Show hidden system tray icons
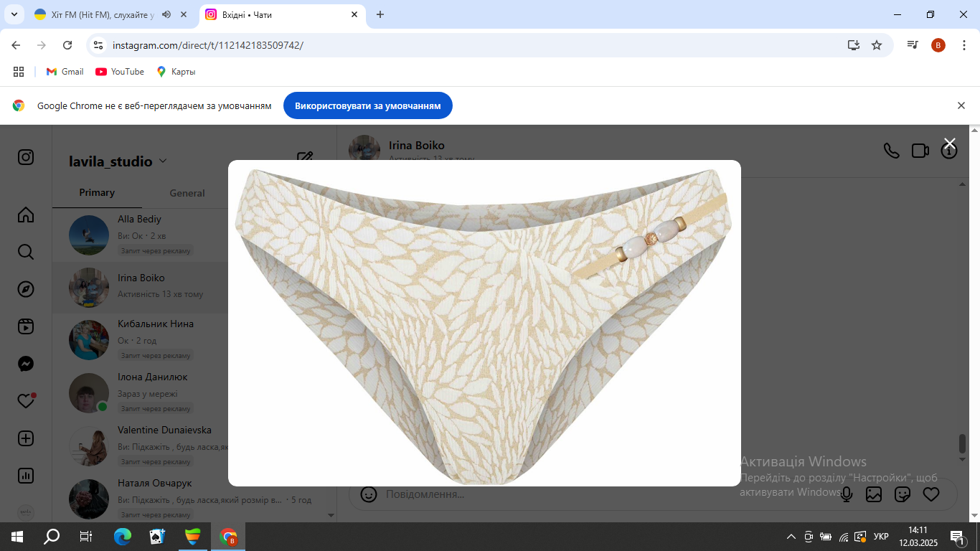This screenshot has height=551, width=980. coord(791,537)
